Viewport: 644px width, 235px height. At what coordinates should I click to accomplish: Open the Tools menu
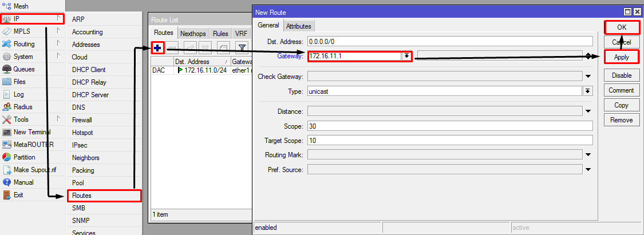pos(32,120)
